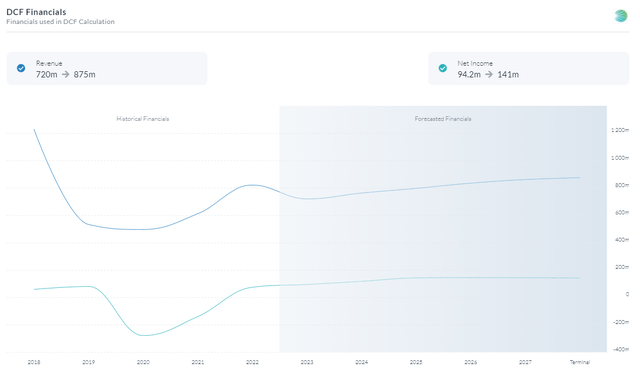Select the Net Income card showing 94.2m
The height and width of the screenshot is (373, 640).
coord(529,69)
